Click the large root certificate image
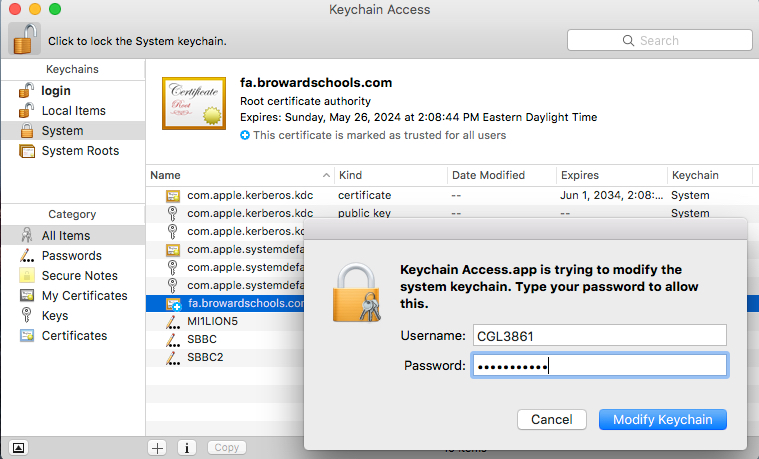This screenshot has height=459, width=759. 194,103
